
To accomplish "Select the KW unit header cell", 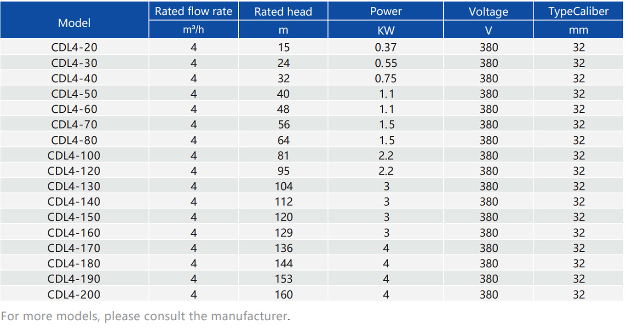I will point(385,30).
